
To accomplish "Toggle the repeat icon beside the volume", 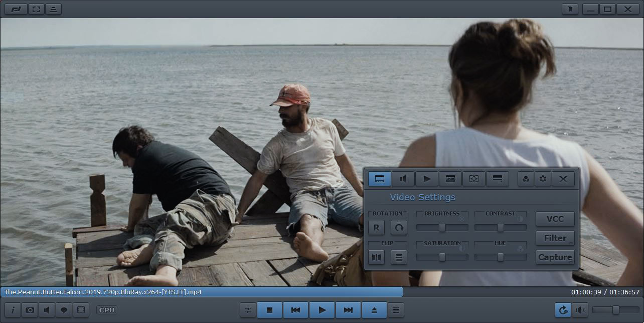I will (563, 310).
